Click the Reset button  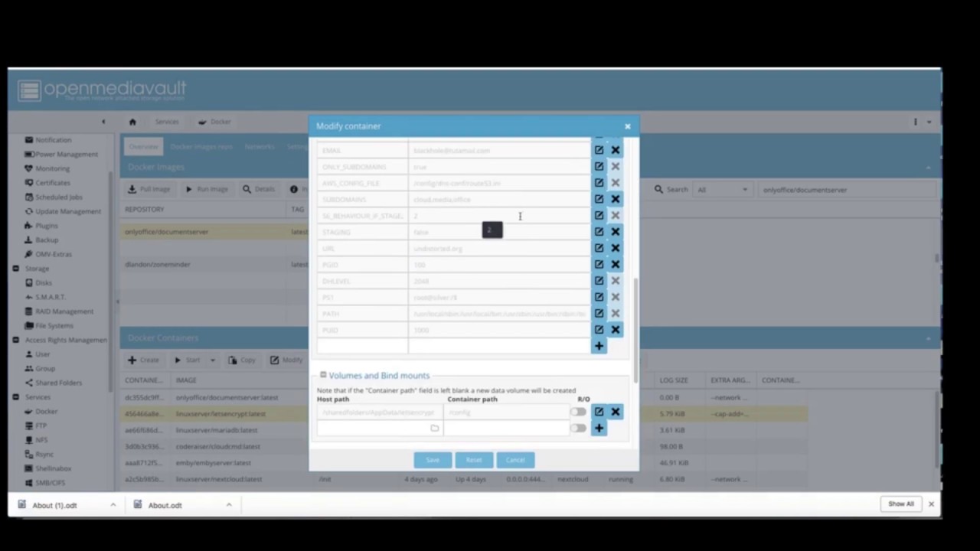tap(474, 460)
